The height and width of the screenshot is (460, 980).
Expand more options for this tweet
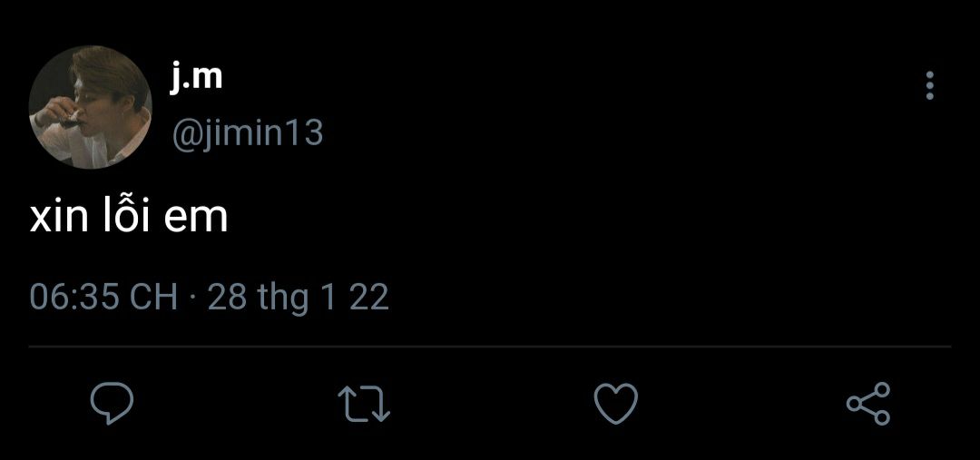[x=930, y=85]
